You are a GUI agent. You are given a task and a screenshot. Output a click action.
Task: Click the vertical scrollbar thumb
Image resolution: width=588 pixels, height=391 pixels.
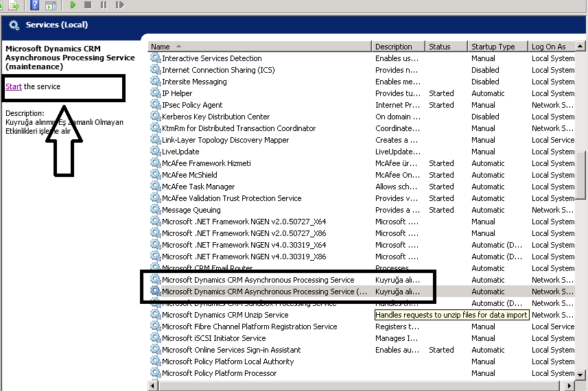click(580, 175)
